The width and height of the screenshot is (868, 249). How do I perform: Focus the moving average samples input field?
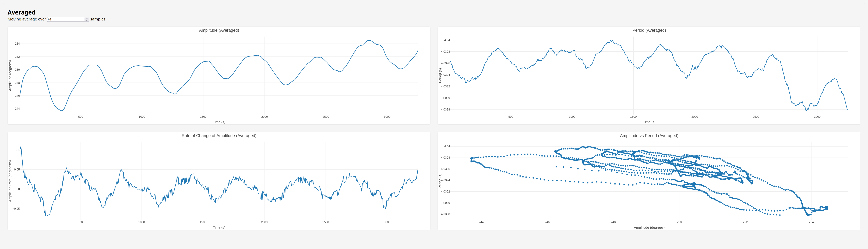point(66,19)
